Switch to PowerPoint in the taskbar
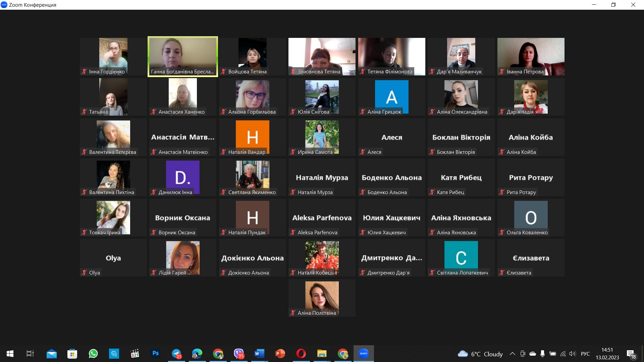The image size is (644, 362). coord(280,354)
